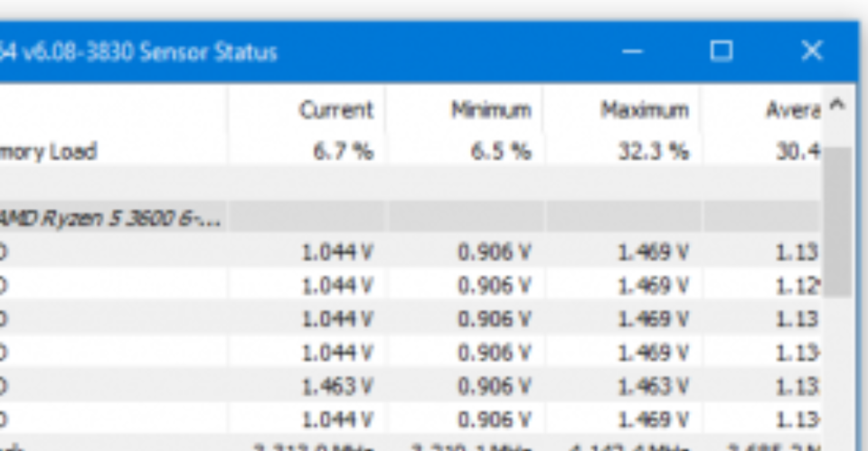Click the scrollbar up arrow
This screenshot has height=451, width=868.
(837, 105)
